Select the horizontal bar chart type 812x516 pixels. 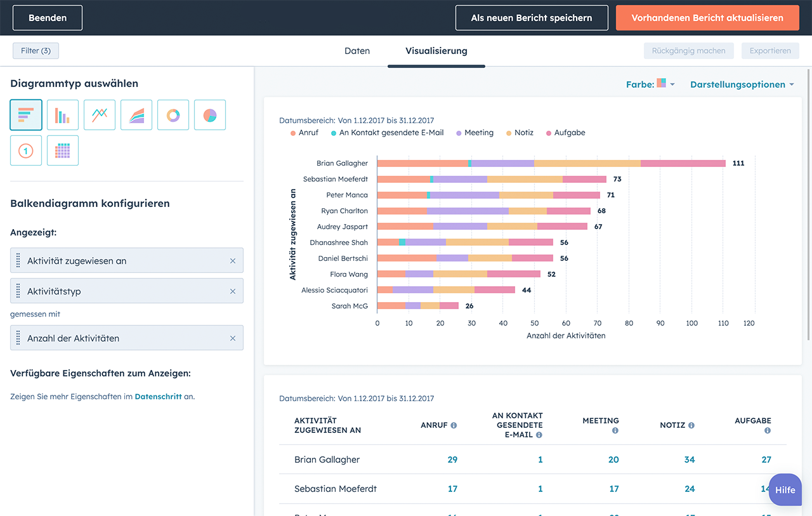click(x=25, y=115)
